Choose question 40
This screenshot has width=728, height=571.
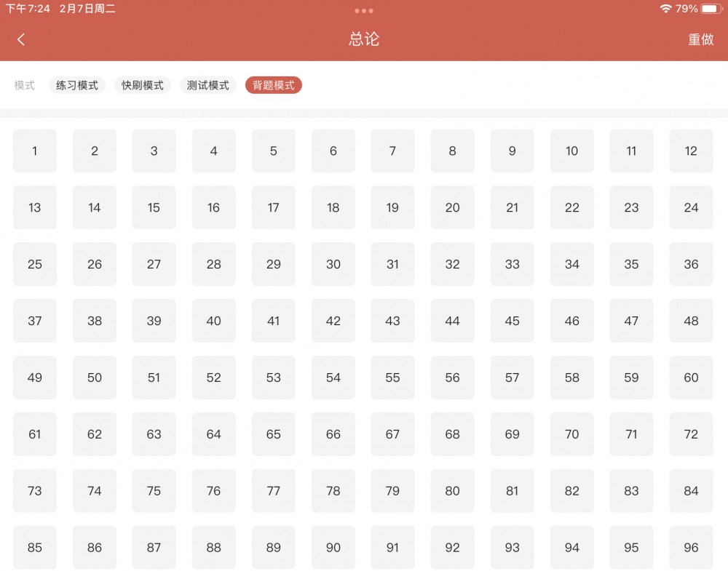213,321
